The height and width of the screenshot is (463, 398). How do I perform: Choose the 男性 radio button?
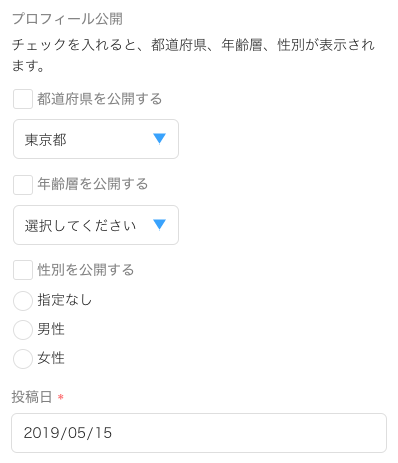click(x=23, y=330)
